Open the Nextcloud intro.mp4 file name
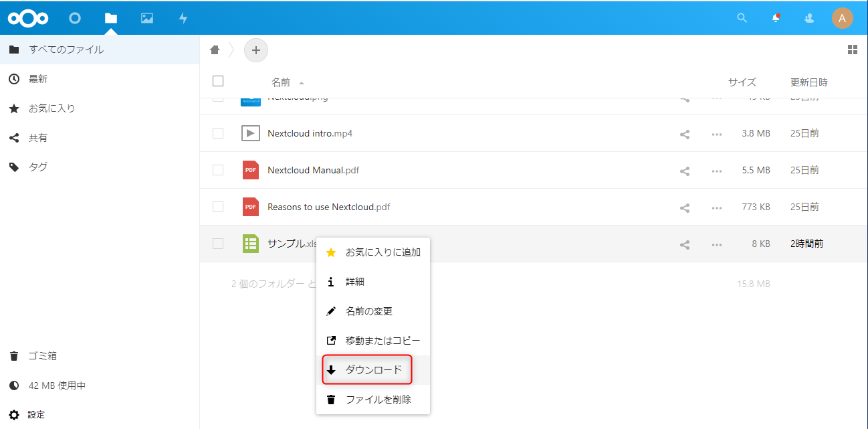The height and width of the screenshot is (429, 868). [310, 133]
